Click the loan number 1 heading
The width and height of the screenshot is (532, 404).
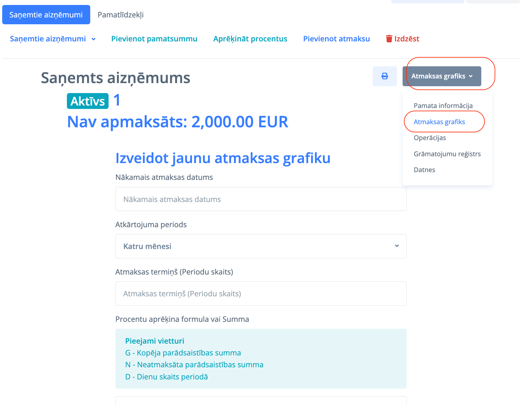pos(117,100)
